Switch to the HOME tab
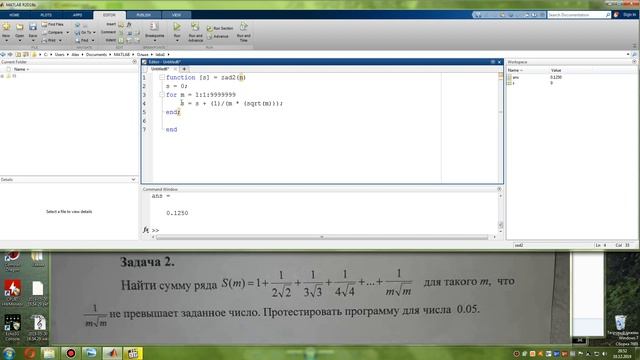This screenshot has width=640, height=360. (14, 15)
